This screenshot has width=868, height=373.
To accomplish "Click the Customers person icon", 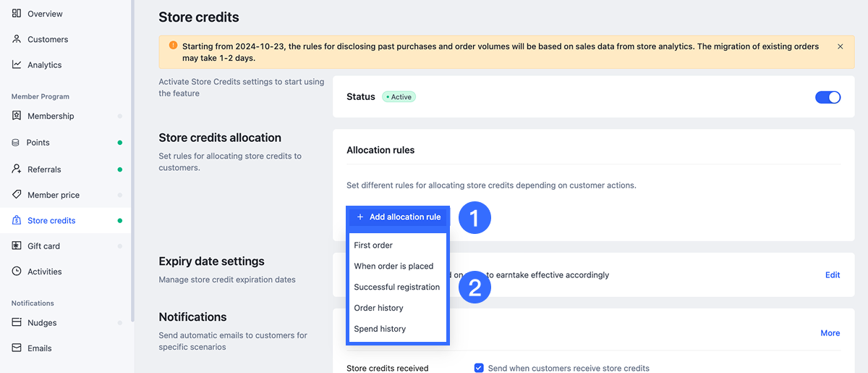I will (x=17, y=39).
